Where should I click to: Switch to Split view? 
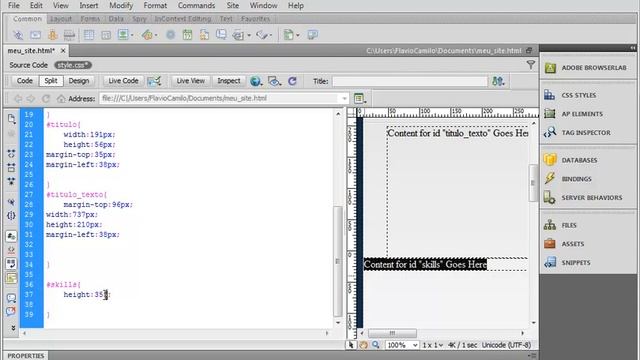pyautogui.click(x=51, y=81)
